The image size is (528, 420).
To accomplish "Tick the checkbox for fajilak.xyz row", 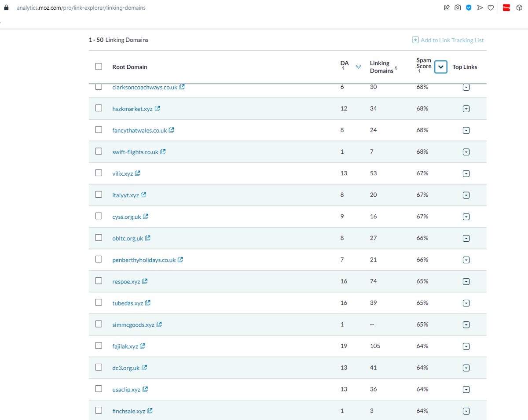I will (99, 346).
